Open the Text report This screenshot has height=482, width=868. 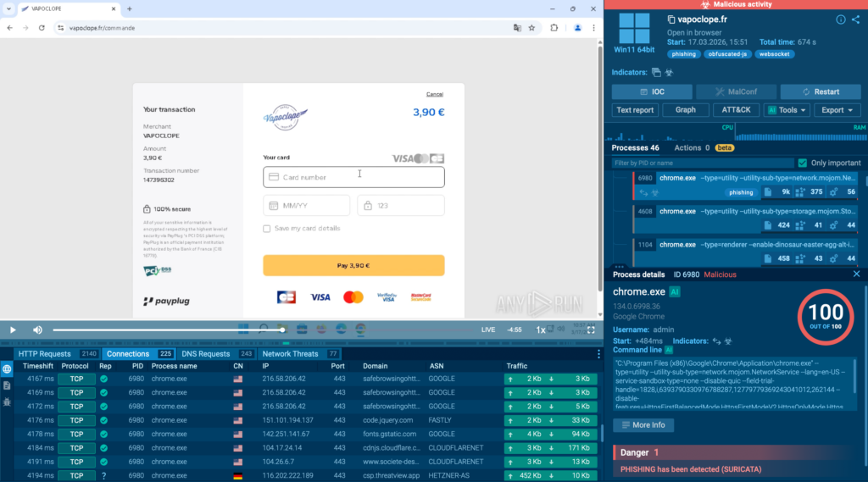(635, 110)
